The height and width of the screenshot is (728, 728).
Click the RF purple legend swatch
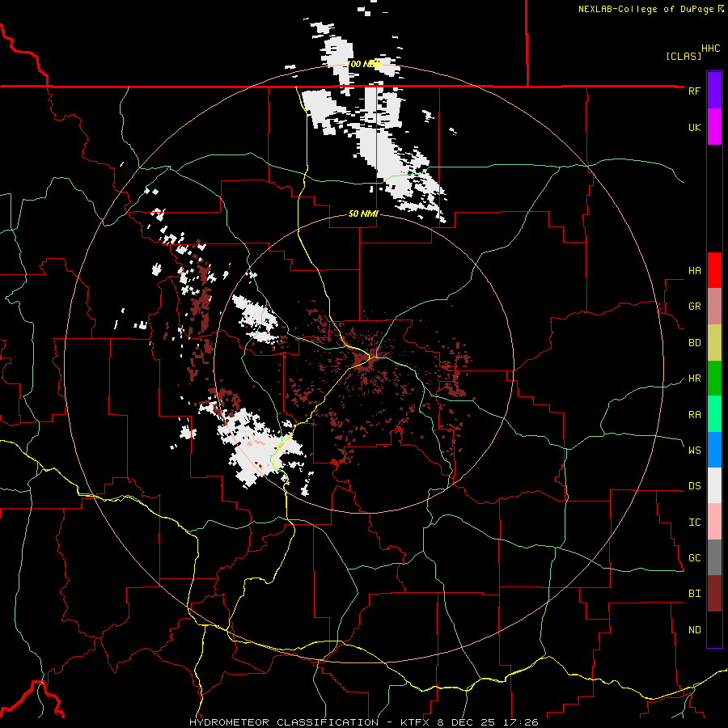click(x=714, y=91)
